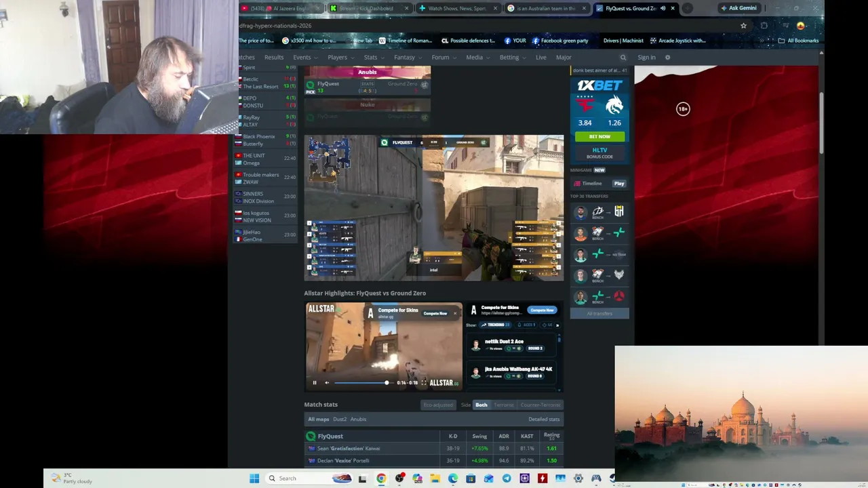Open the Fantasy dropdown menu
Viewport: 868px width, 488px height.
[x=408, y=58]
